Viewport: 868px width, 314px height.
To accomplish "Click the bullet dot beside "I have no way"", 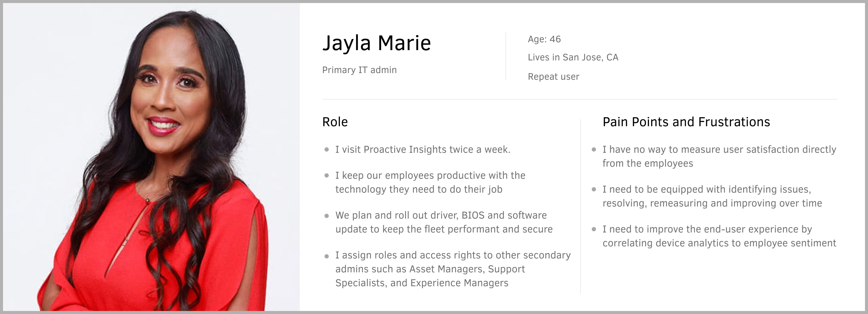I will [x=594, y=149].
